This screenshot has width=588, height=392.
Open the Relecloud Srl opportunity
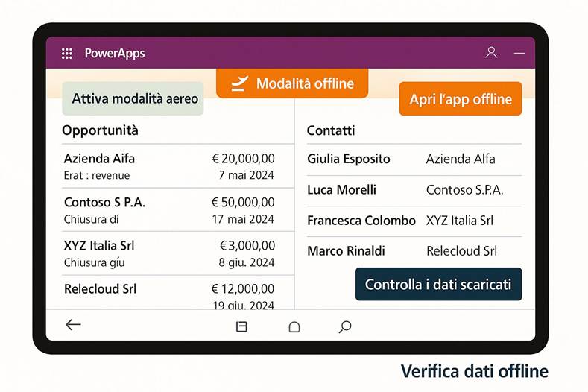(100, 289)
